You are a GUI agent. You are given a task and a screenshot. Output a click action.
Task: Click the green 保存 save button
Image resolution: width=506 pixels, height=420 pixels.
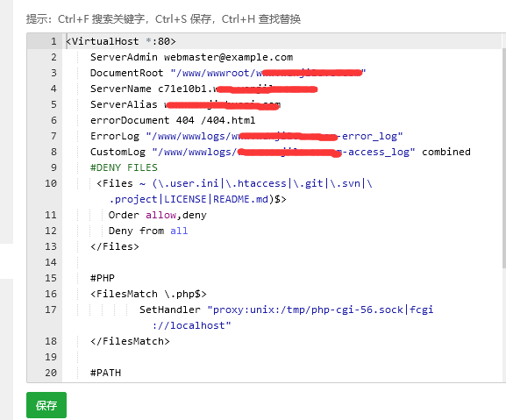46,405
